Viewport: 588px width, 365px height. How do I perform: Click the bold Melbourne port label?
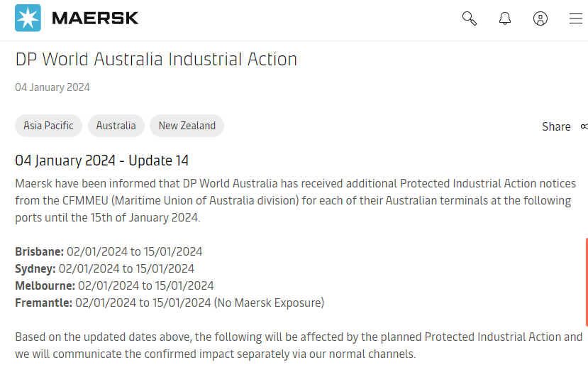pyautogui.click(x=45, y=285)
